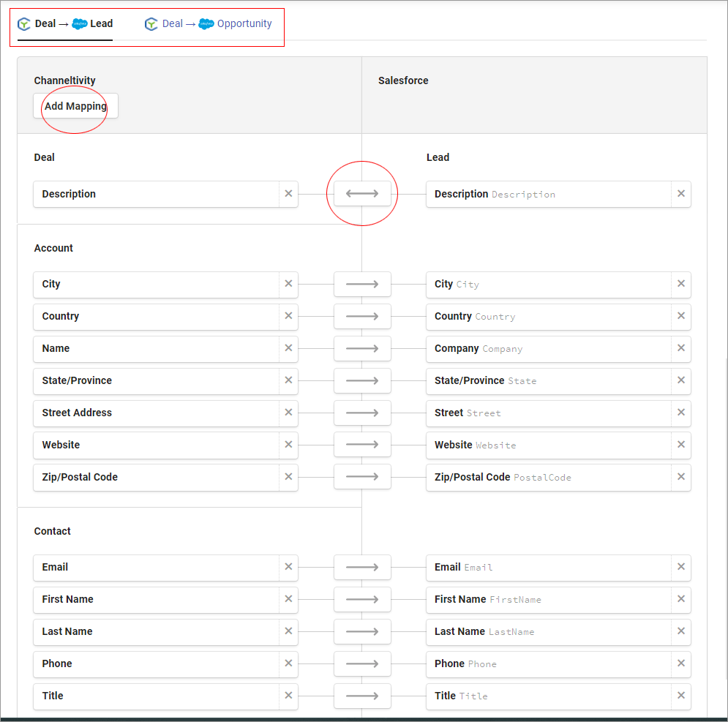Image resolution: width=728 pixels, height=722 pixels.
Task: Remove Salesforce Street field X icon
Action: pyautogui.click(x=681, y=413)
